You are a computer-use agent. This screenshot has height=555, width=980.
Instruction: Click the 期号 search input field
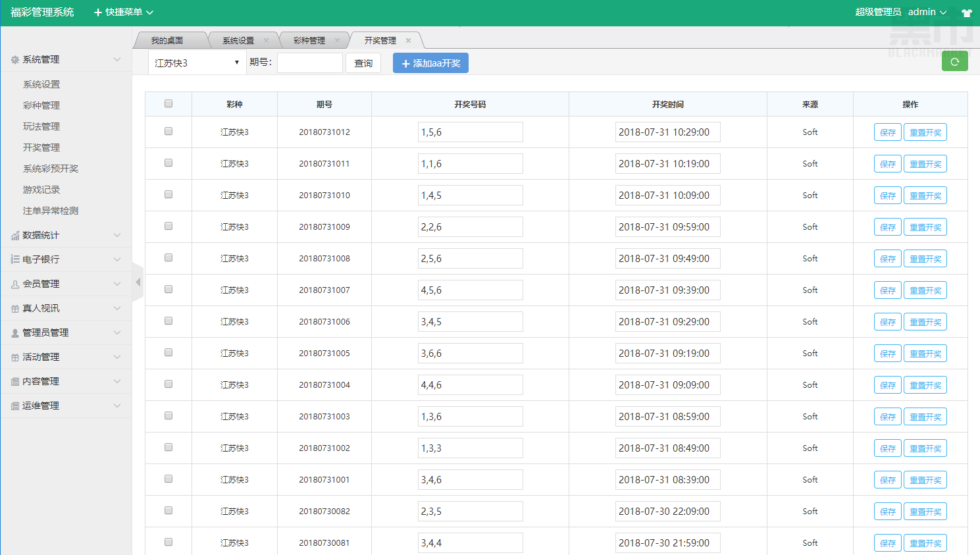pos(310,63)
